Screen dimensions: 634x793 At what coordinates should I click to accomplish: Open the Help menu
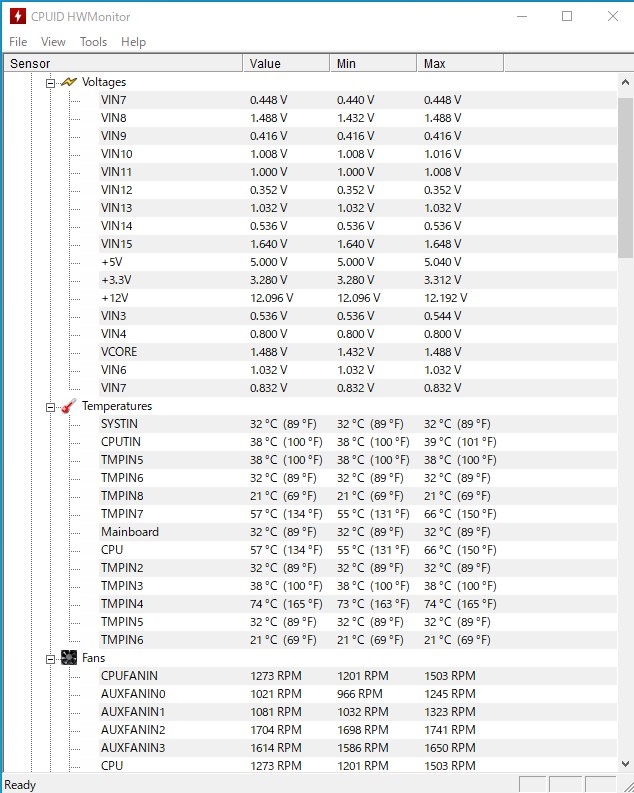point(133,42)
